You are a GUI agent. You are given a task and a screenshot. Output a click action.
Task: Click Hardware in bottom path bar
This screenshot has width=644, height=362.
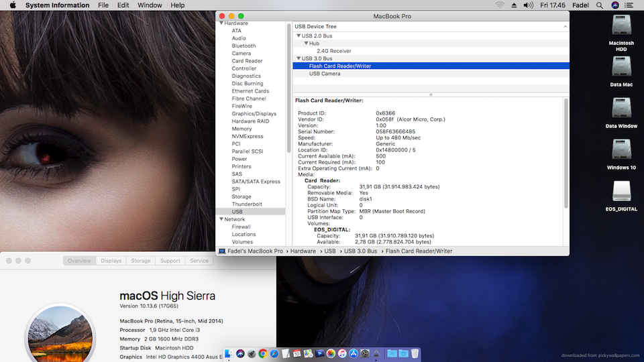(x=303, y=251)
